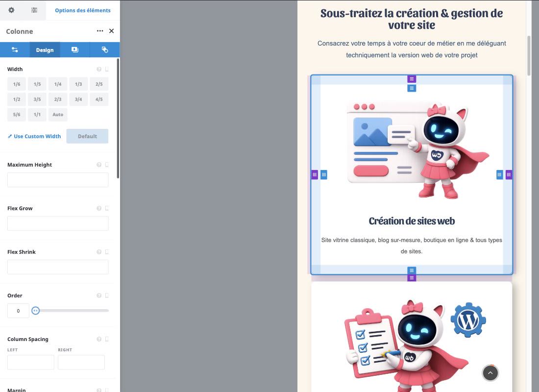This screenshot has width=539, height=392.
Task: Open the sliders preferences icon beside the gear
Action: tap(34, 10)
